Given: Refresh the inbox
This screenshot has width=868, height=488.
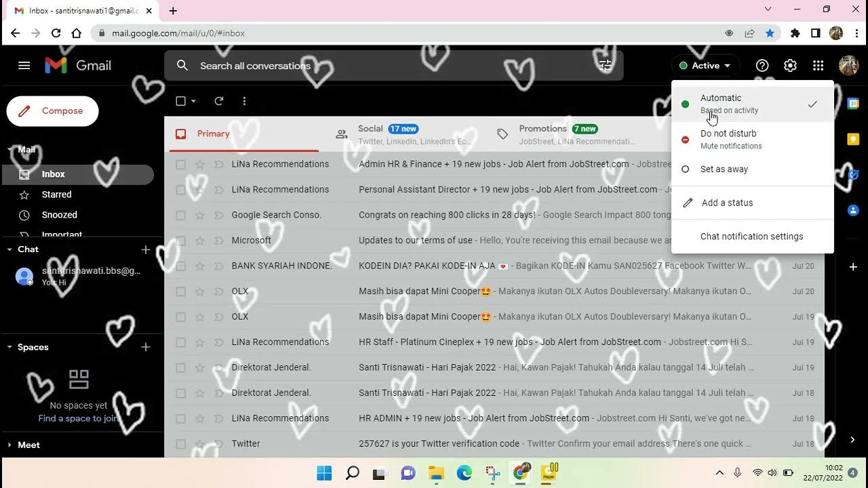Looking at the screenshot, I should point(219,101).
